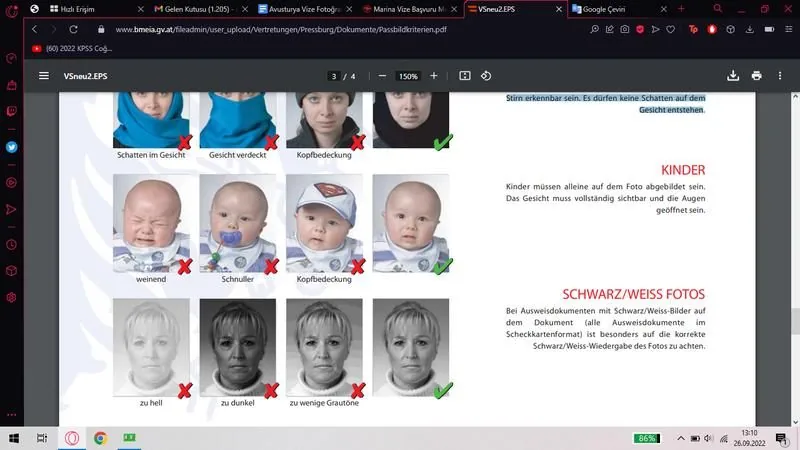The width and height of the screenshot is (800, 450).
Task: Click the 'Schatten im Gesicht' caption
Action: pos(151,155)
